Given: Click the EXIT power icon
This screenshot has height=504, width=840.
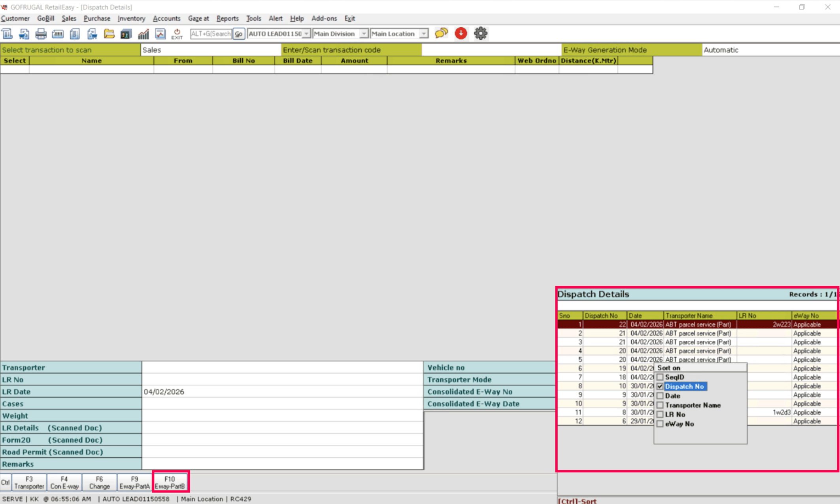Looking at the screenshot, I should (x=177, y=34).
